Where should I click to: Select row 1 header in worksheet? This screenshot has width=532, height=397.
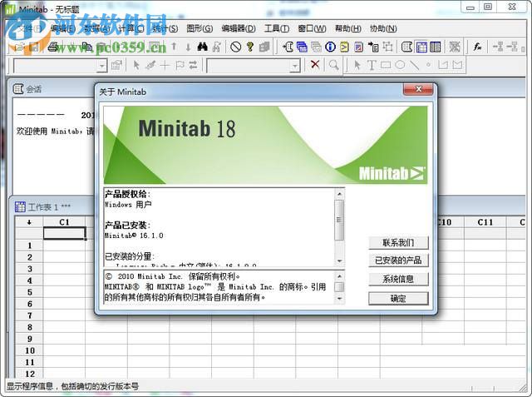pos(30,246)
